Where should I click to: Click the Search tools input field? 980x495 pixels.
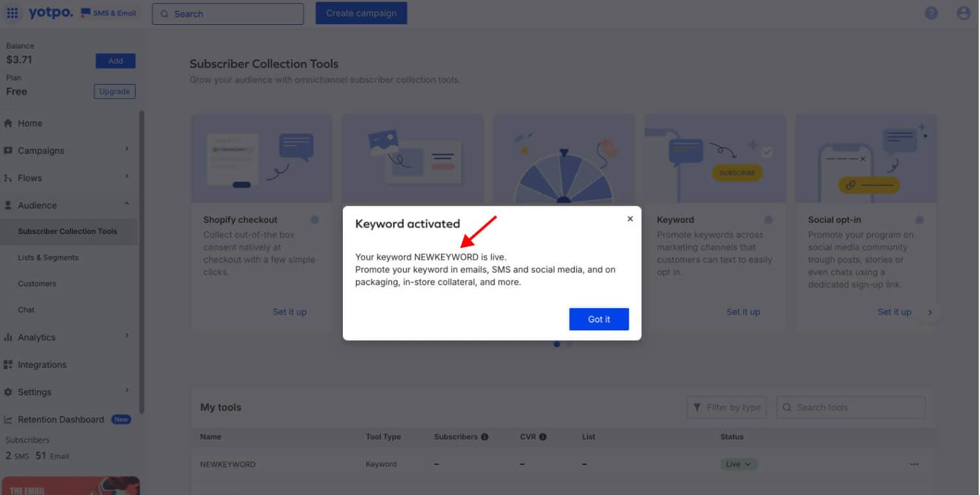851,408
